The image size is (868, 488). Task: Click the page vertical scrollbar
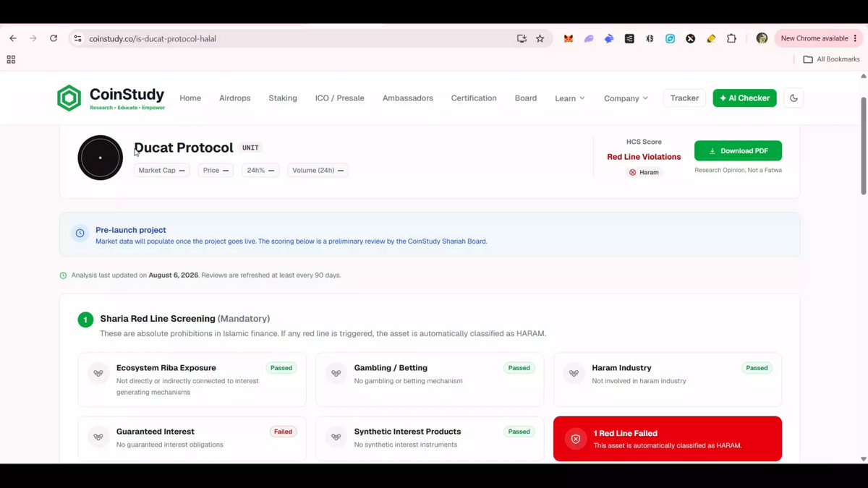[863, 145]
